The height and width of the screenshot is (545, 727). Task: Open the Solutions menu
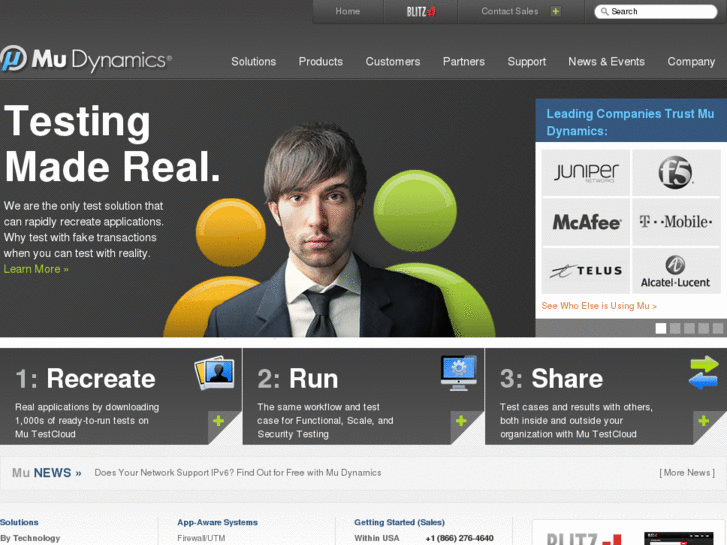[x=254, y=62]
